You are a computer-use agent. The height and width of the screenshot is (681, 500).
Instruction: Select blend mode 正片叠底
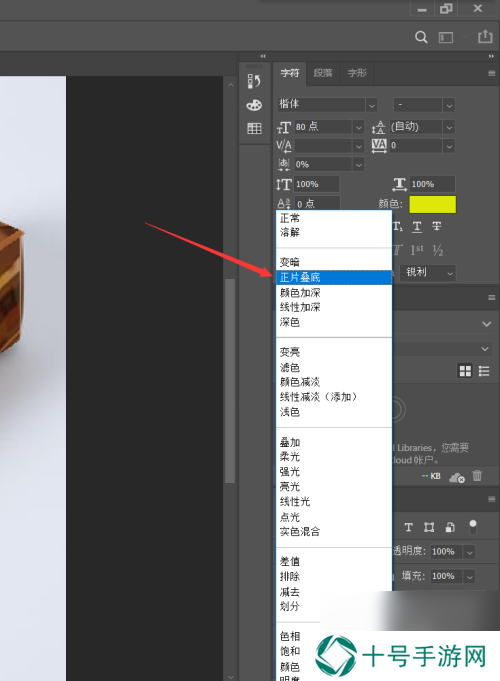tap(334, 277)
